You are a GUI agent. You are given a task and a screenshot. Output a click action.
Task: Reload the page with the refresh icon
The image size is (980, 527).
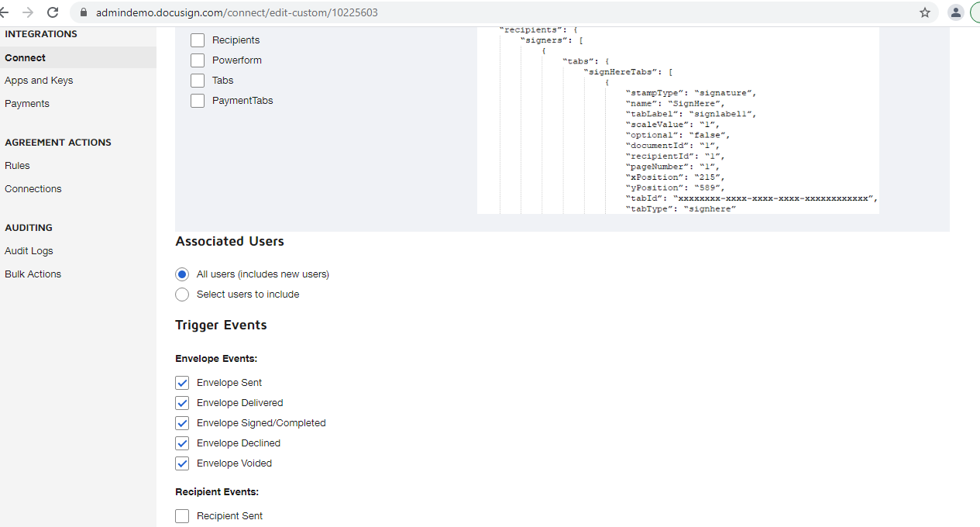pyautogui.click(x=53, y=12)
